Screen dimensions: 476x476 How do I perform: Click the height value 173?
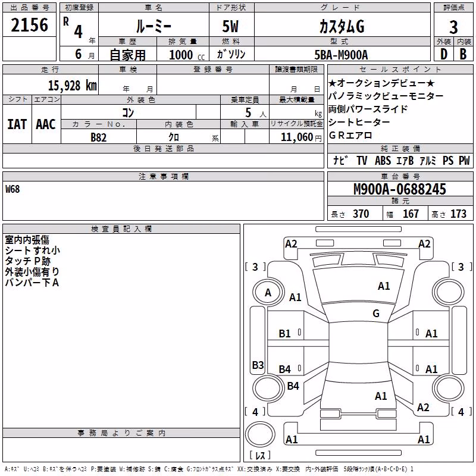pyautogui.click(x=458, y=214)
